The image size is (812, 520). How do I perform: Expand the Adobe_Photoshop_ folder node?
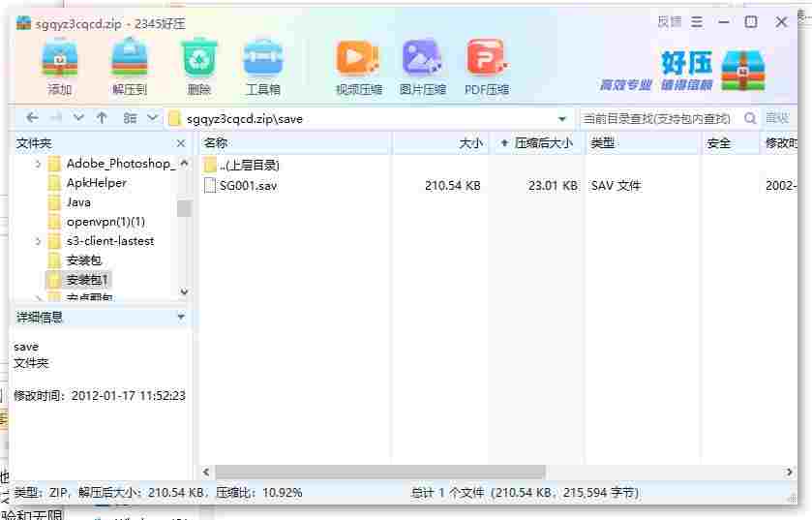click(x=38, y=164)
